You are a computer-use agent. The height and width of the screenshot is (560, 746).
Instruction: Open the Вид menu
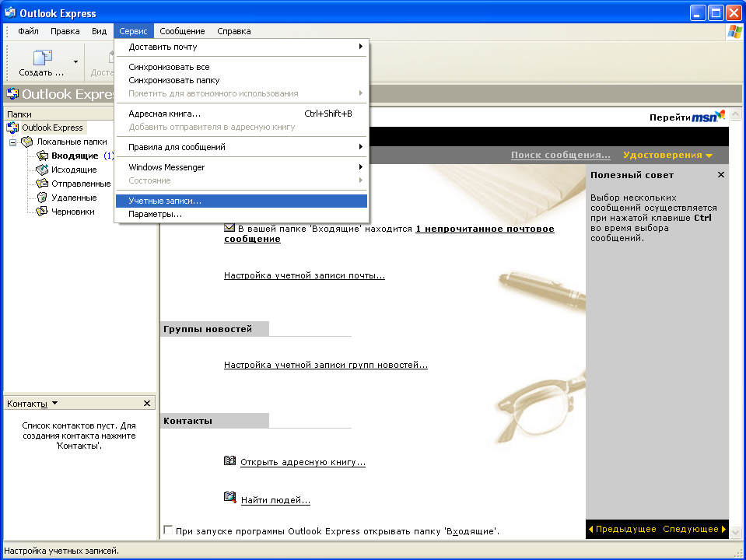(99, 31)
